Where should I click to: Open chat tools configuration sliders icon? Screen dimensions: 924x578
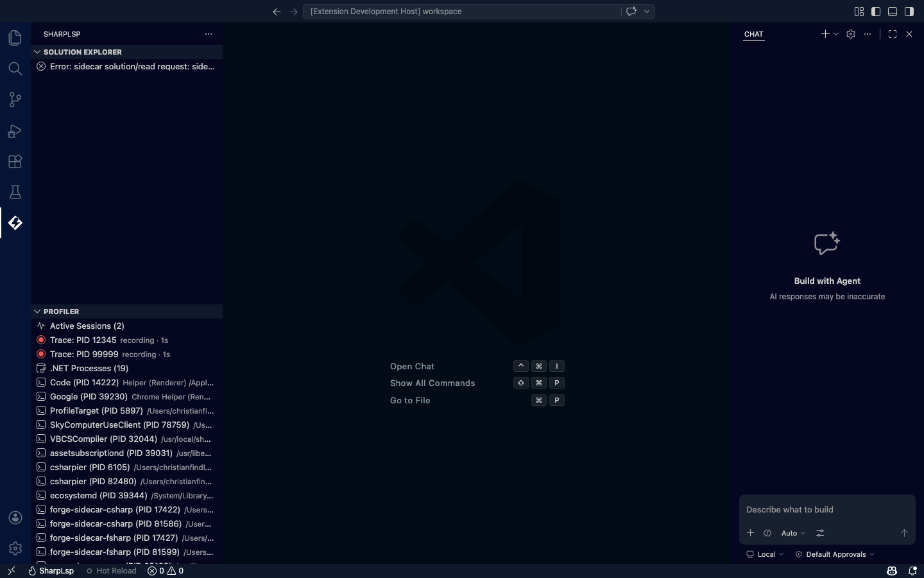click(x=820, y=533)
